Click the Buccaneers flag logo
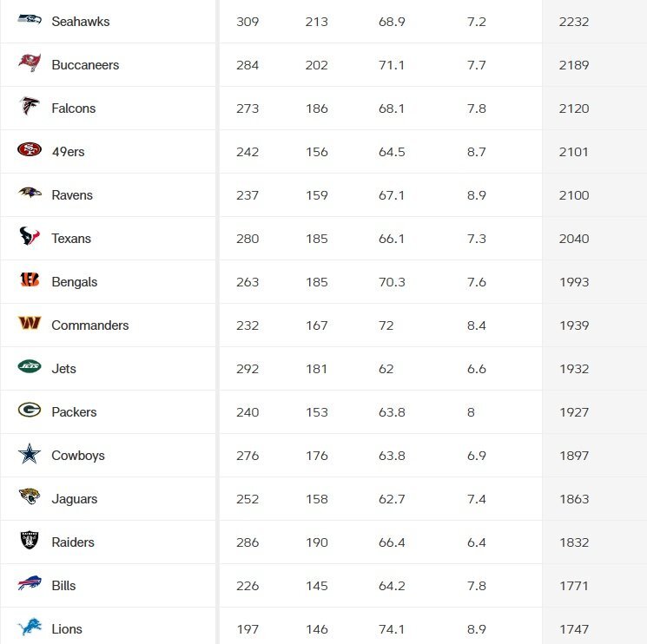Image resolution: width=647 pixels, height=644 pixels. point(30,62)
